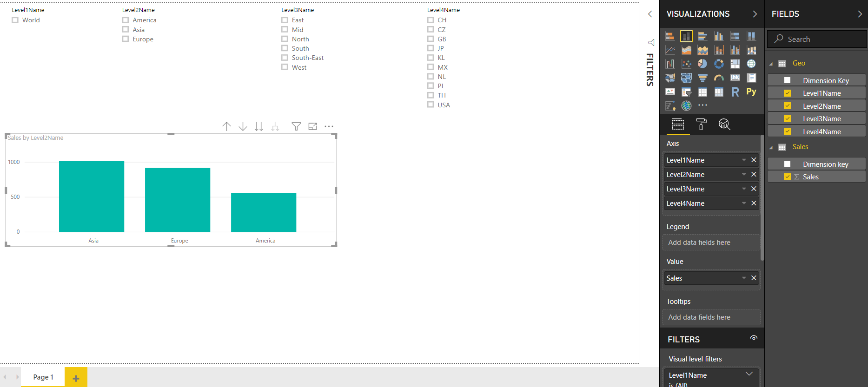The width and height of the screenshot is (868, 387).
Task: Check the World slicer checkbox
Action: (15, 20)
